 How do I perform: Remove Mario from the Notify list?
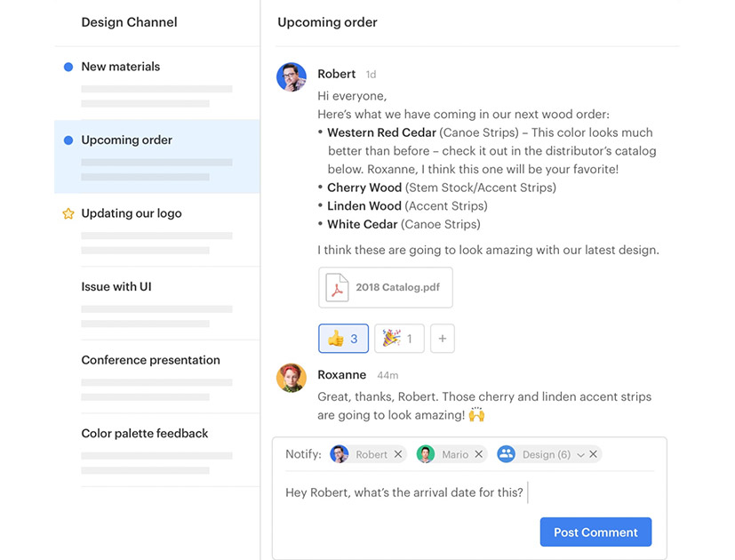pos(478,454)
